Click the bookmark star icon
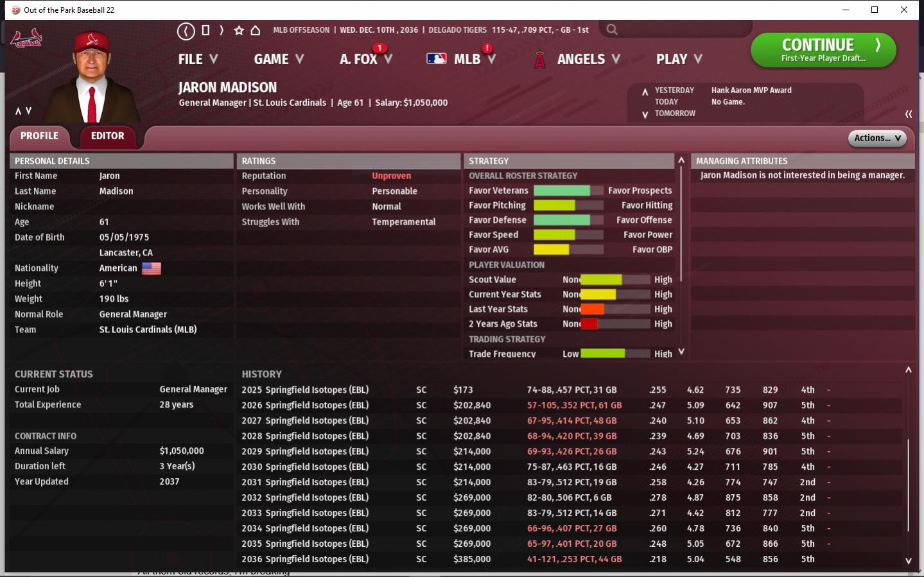 tap(239, 30)
